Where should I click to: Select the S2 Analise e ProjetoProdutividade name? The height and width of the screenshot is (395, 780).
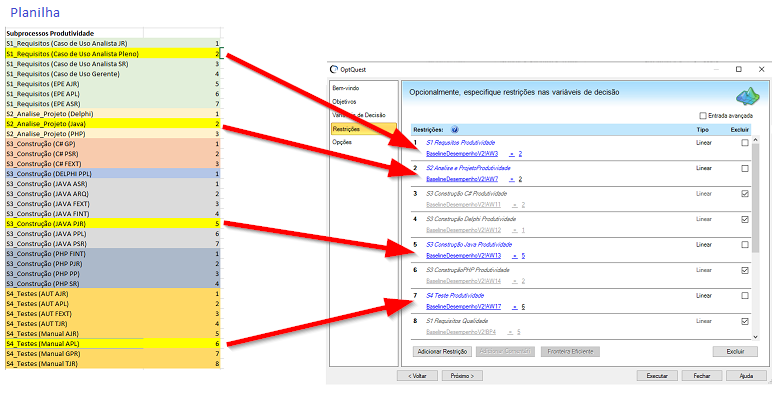468,168
